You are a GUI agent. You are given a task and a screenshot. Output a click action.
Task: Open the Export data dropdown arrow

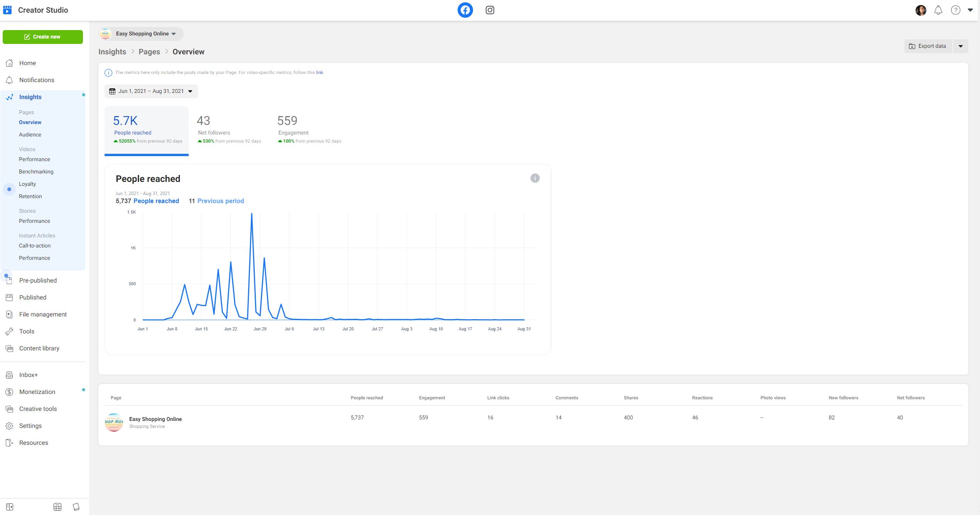point(960,46)
